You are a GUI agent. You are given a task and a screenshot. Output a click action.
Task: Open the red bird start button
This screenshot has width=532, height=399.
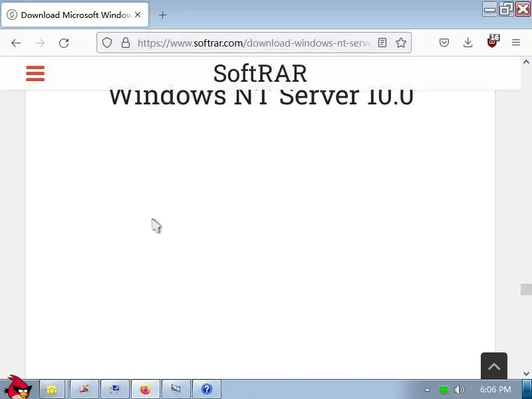tap(17, 387)
